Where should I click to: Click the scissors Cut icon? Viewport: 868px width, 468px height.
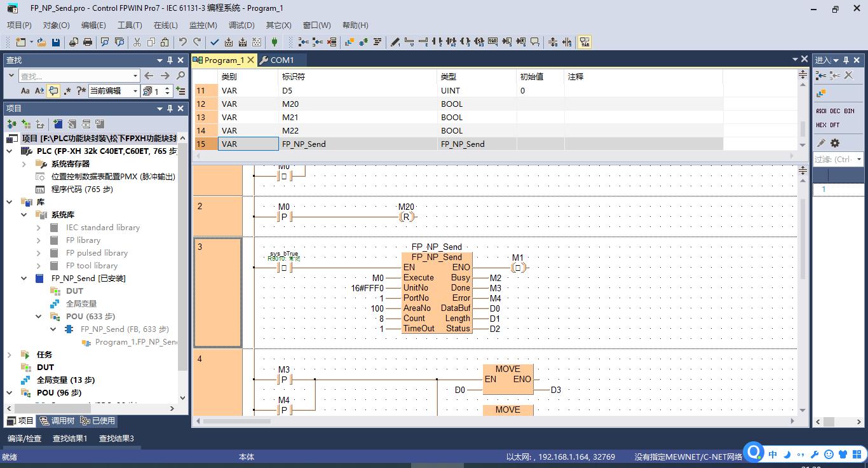(137, 42)
